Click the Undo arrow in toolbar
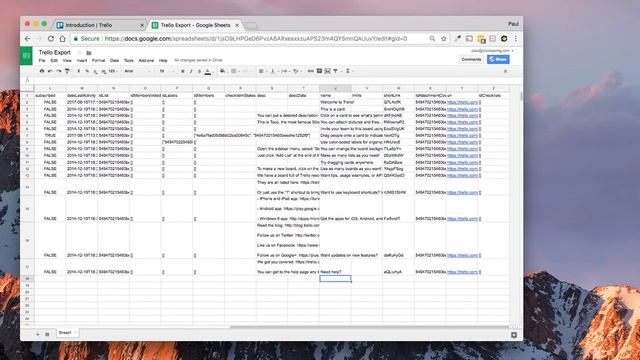 (50, 71)
